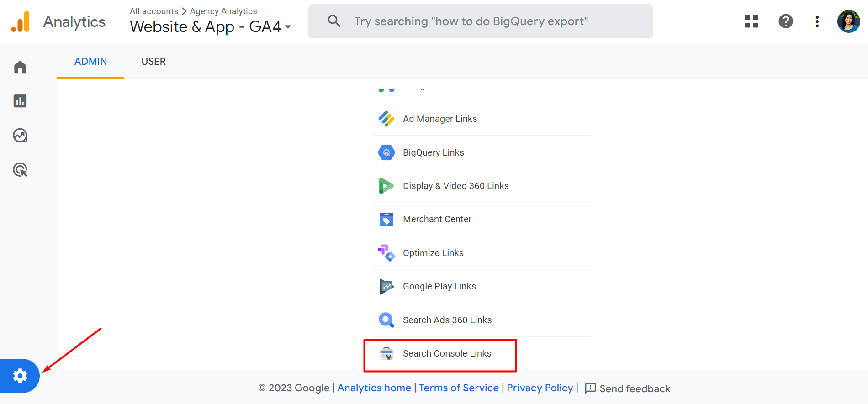Click the Analytics title text

tap(74, 22)
